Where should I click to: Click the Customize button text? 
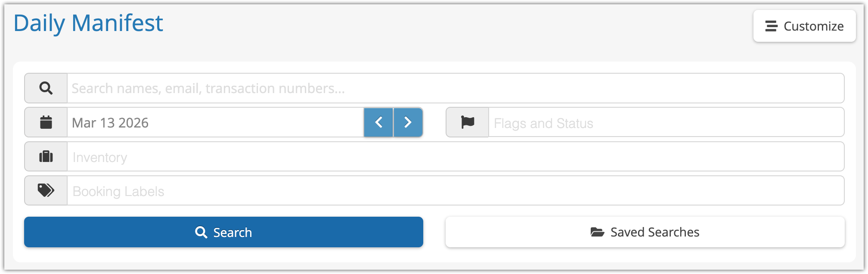pyautogui.click(x=813, y=26)
